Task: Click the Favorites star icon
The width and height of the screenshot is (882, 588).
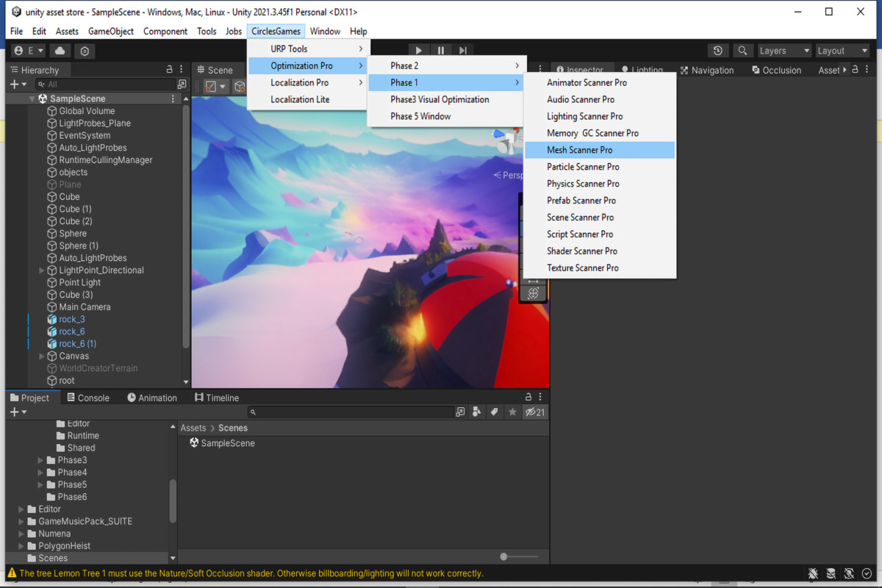Action: tap(512, 412)
